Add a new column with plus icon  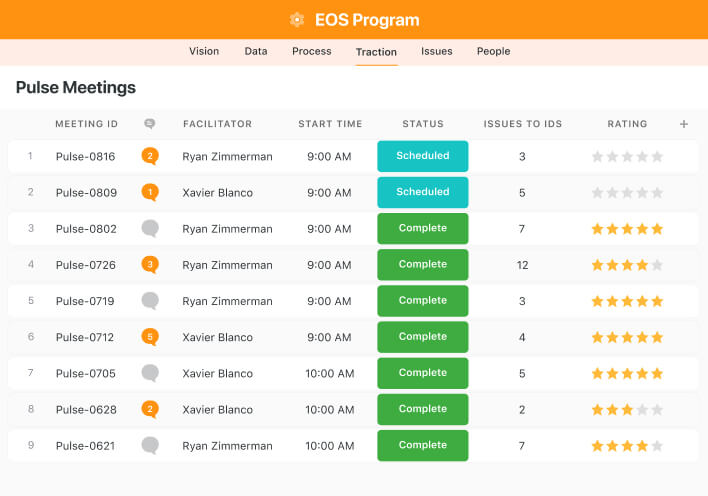[x=684, y=124]
